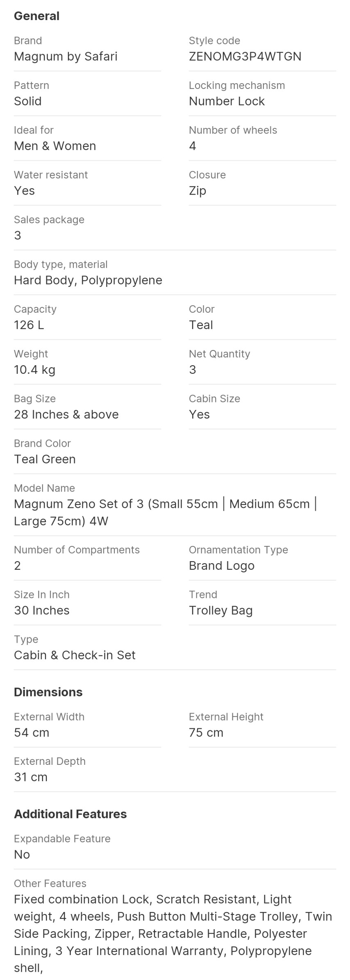Click the General section heading
The height and width of the screenshot is (980, 350).
tap(36, 16)
